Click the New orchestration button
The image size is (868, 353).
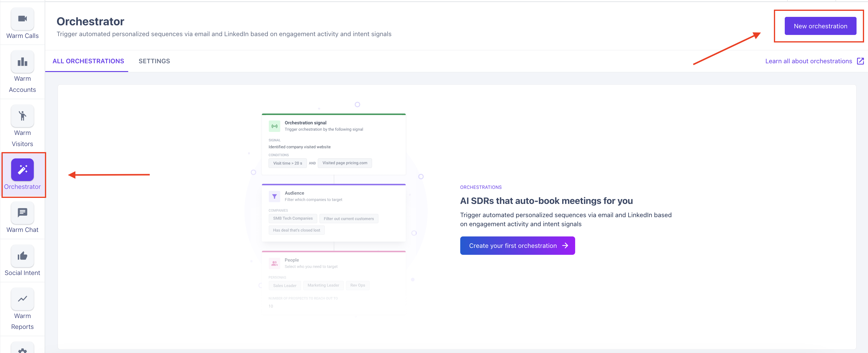tap(820, 26)
